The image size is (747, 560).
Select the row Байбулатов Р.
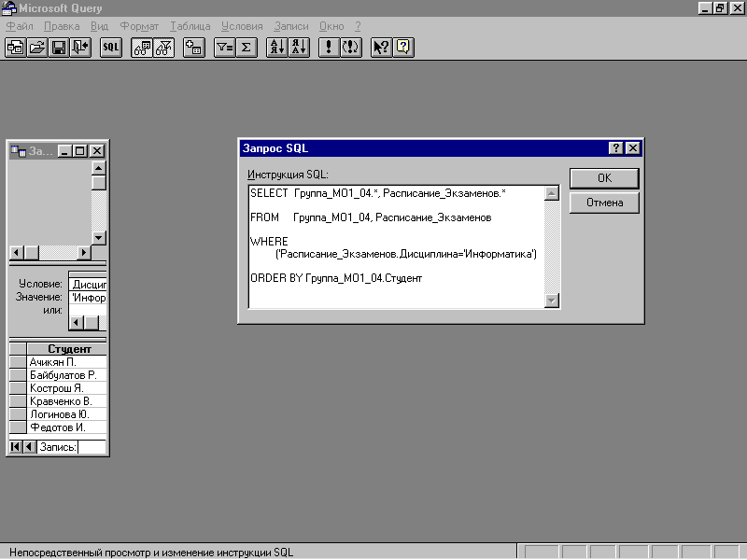pos(66,375)
